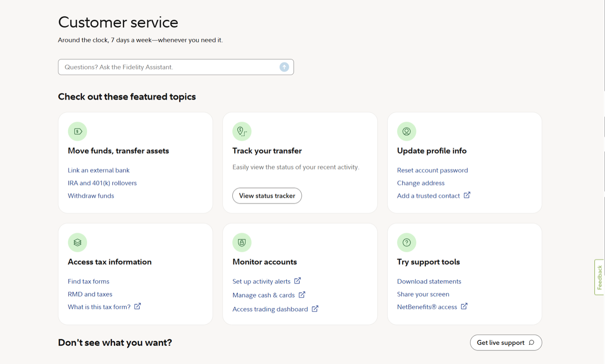The image size is (605, 364).
Task: Select Manage cash & cards link
Action: click(263, 295)
